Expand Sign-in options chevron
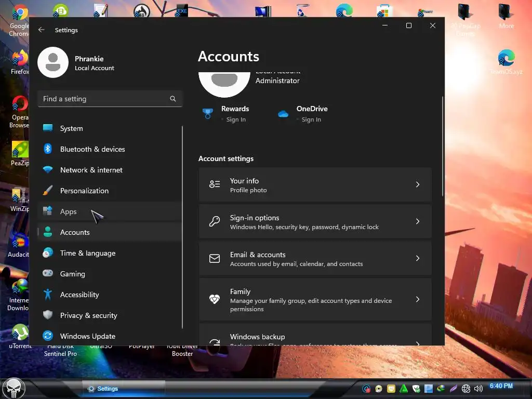This screenshot has width=532, height=399. [x=418, y=221]
